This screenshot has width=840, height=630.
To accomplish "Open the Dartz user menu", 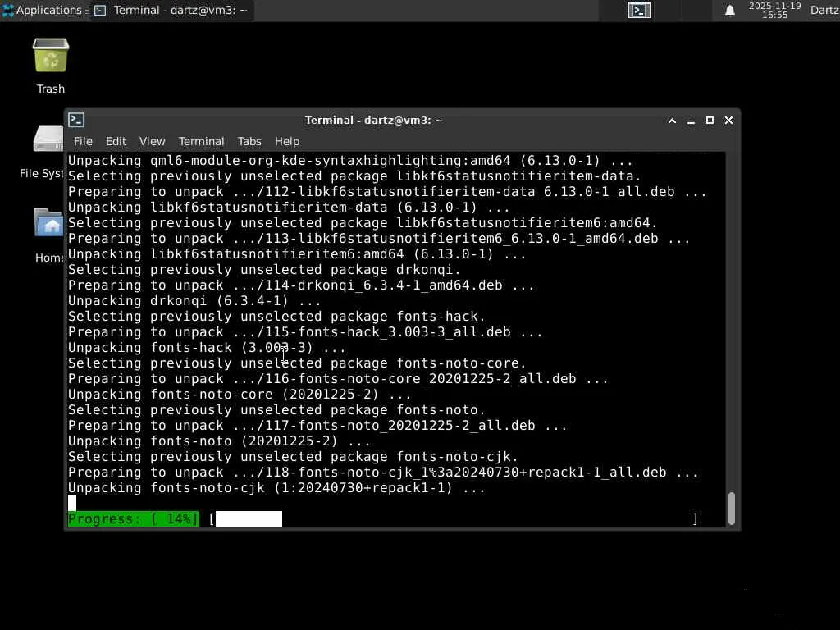I will [824, 10].
